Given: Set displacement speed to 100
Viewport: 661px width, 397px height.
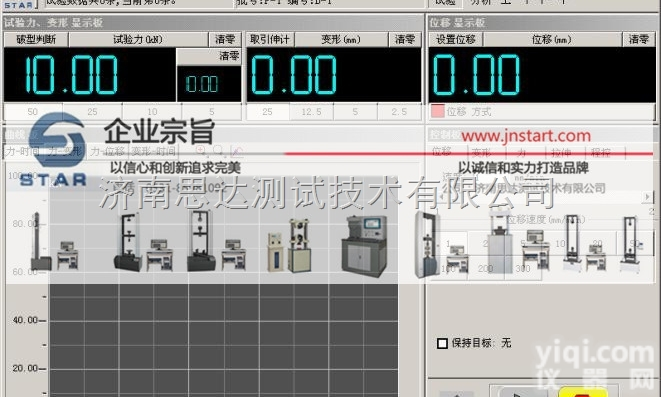Looking at the screenshot, I should (x=449, y=268).
